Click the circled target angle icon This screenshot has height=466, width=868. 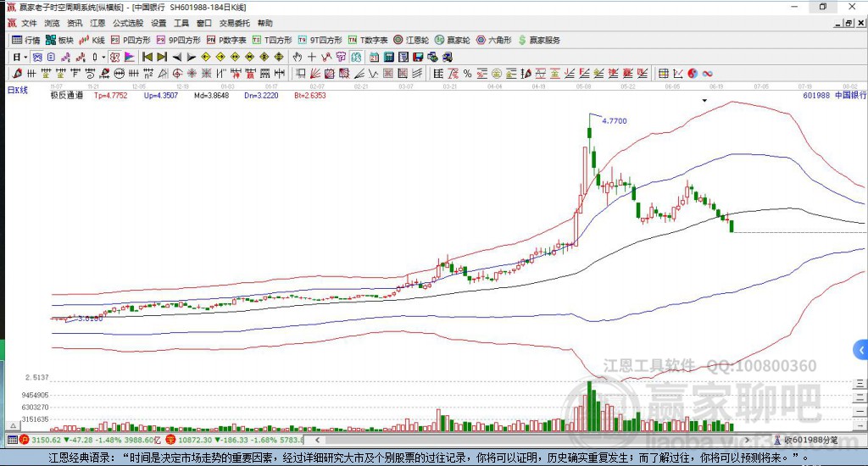click(x=177, y=73)
